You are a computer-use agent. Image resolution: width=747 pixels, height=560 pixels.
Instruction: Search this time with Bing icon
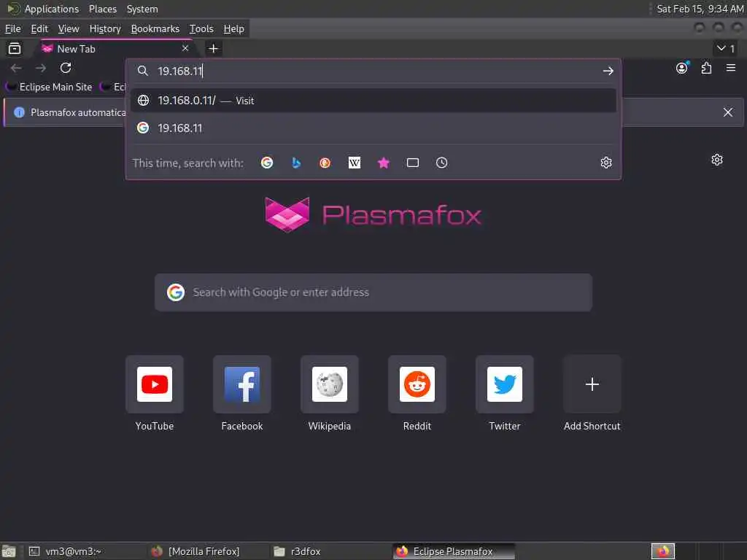[x=296, y=163]
